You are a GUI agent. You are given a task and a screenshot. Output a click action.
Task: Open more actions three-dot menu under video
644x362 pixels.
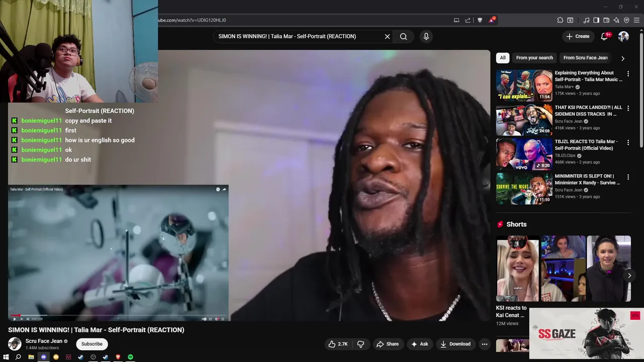click(x=485, y=344)
